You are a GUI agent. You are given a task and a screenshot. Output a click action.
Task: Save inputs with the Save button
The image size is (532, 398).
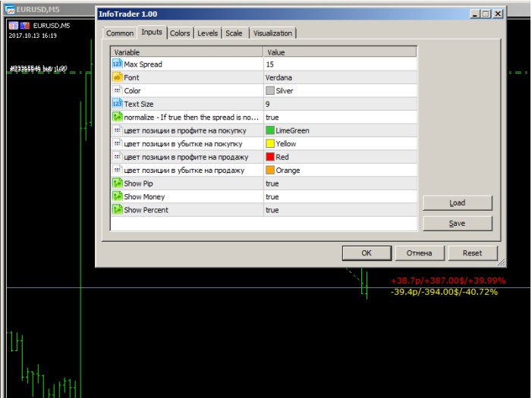click(x=458, y=224)
